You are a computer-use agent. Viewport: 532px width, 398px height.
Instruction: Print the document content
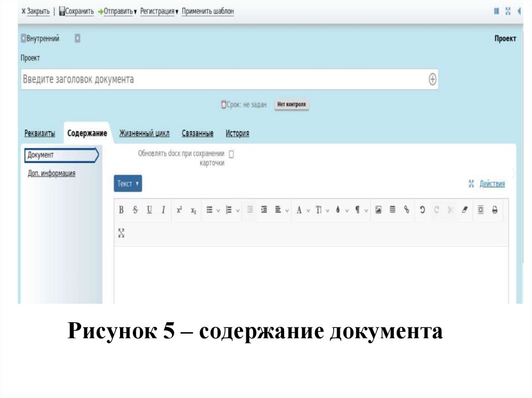pos(495,210)
